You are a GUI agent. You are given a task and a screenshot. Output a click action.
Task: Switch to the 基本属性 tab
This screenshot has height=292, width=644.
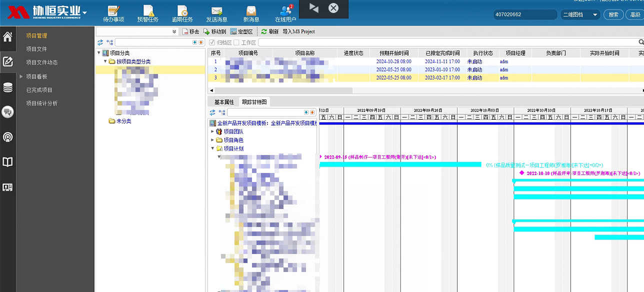coord(224,102)
